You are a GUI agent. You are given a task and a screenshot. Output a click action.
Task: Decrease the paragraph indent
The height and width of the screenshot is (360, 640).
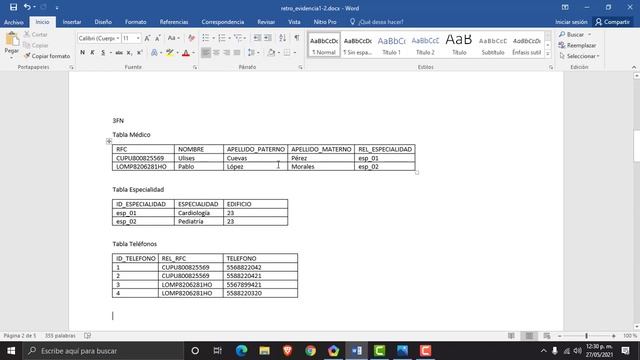257,38
